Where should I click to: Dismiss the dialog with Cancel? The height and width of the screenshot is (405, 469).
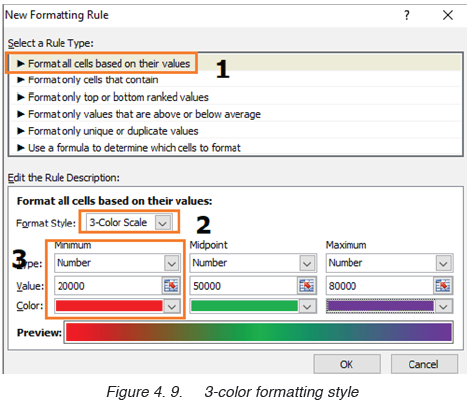pos(424,364)
